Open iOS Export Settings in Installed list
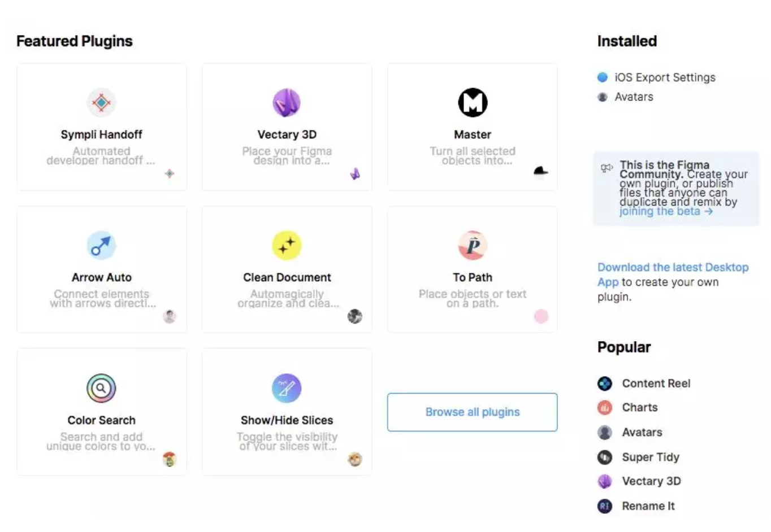This screenshot has width=771, height=532. 665,77
